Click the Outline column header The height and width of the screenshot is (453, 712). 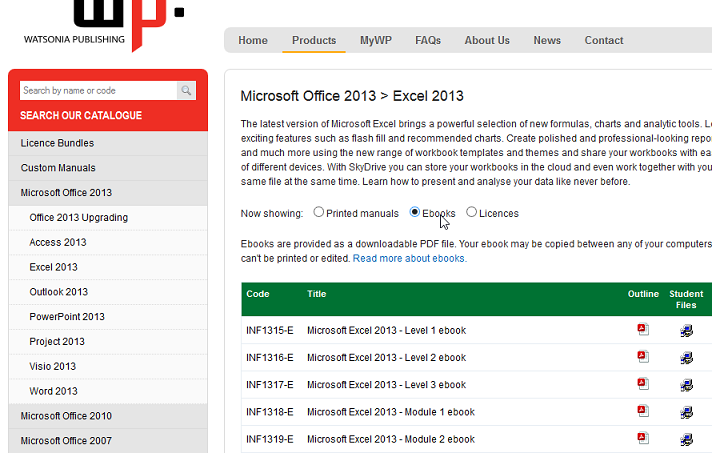click(643, 294)
